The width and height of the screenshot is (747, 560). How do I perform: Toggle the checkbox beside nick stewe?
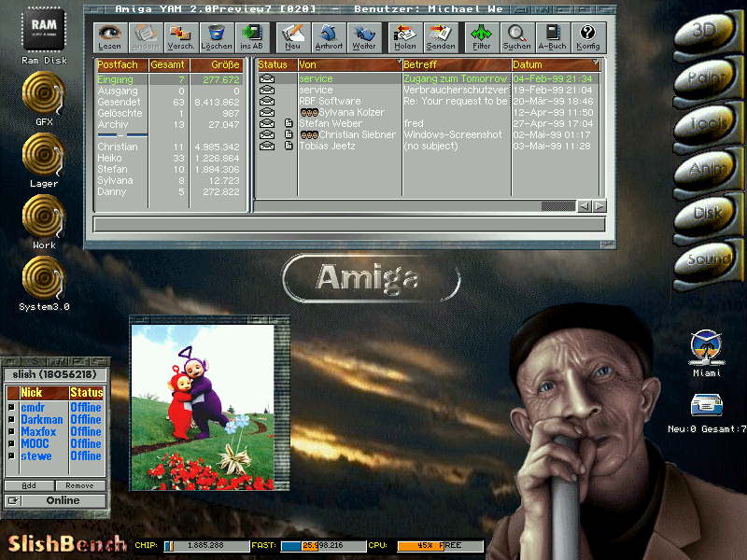pos(11,456)
